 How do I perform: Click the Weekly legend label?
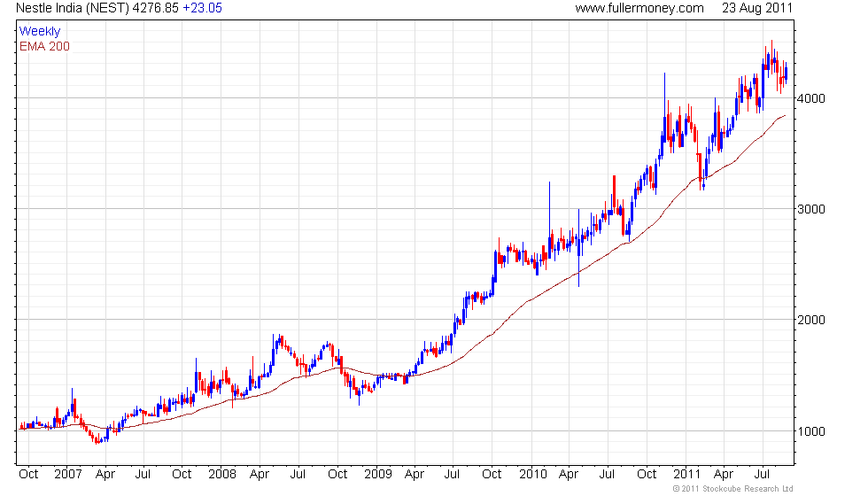point(39,32)
